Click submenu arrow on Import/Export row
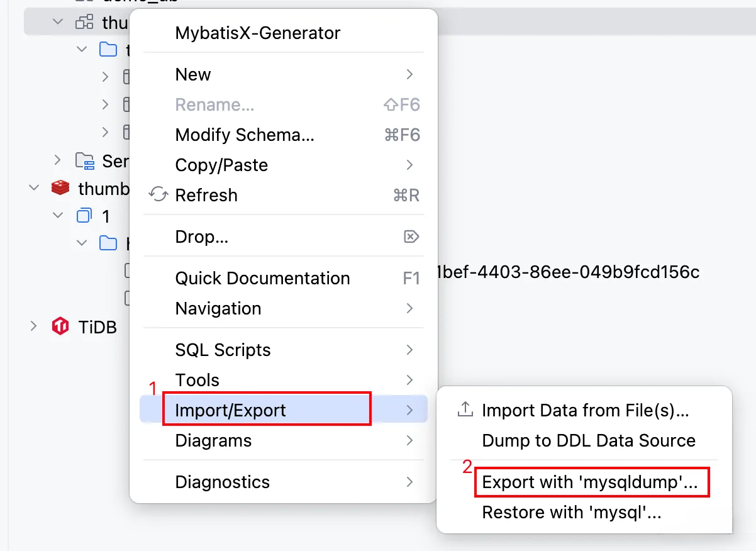 point(410,410)
